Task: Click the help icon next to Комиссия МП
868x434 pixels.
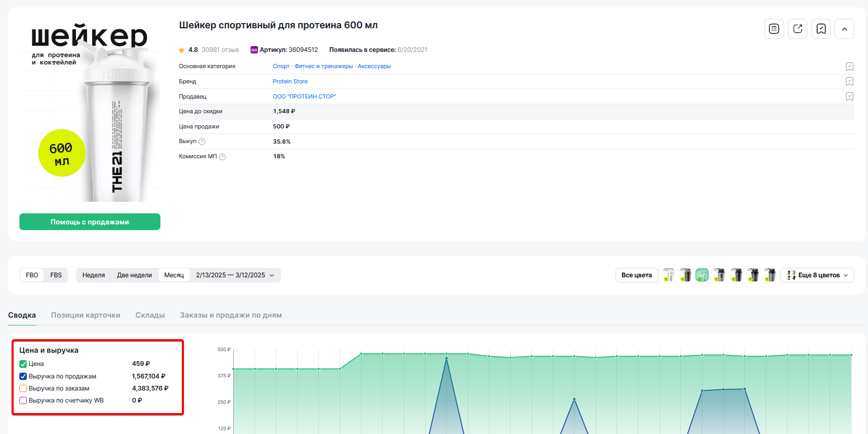Action: [222, 157]
